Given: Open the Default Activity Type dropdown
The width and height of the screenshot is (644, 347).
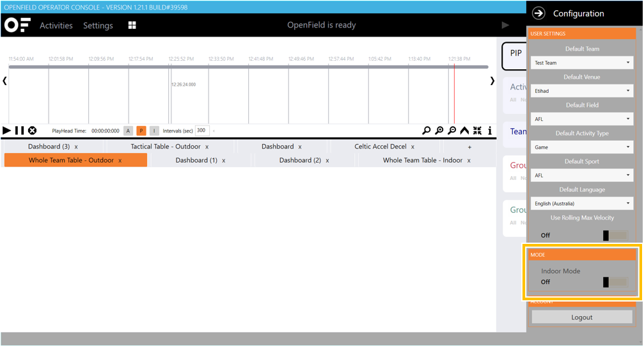Looking at the screenshot, I should coord(581,147).
